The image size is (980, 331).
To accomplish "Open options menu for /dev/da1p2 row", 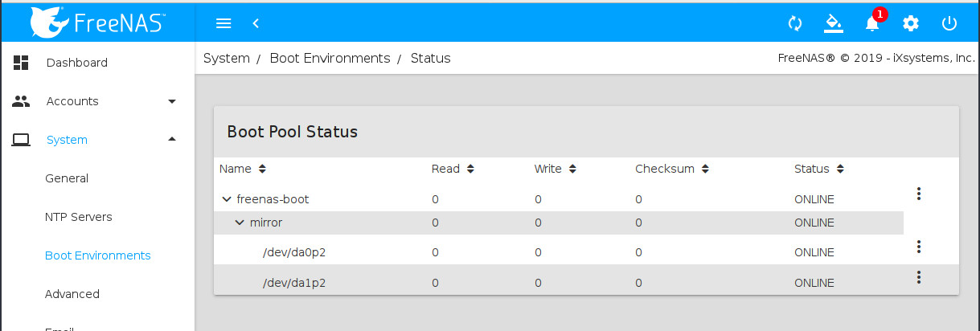I will (x=918, y=277).
